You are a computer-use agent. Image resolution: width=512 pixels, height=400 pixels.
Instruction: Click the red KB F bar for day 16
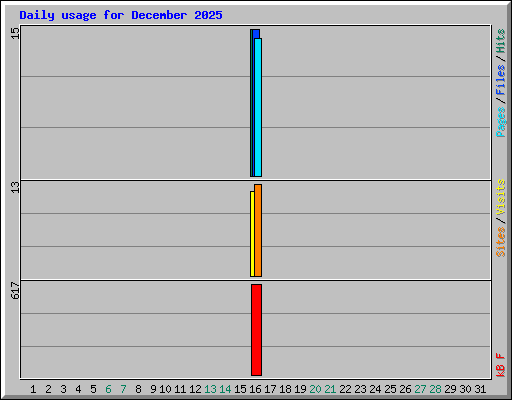click(256, 330)
